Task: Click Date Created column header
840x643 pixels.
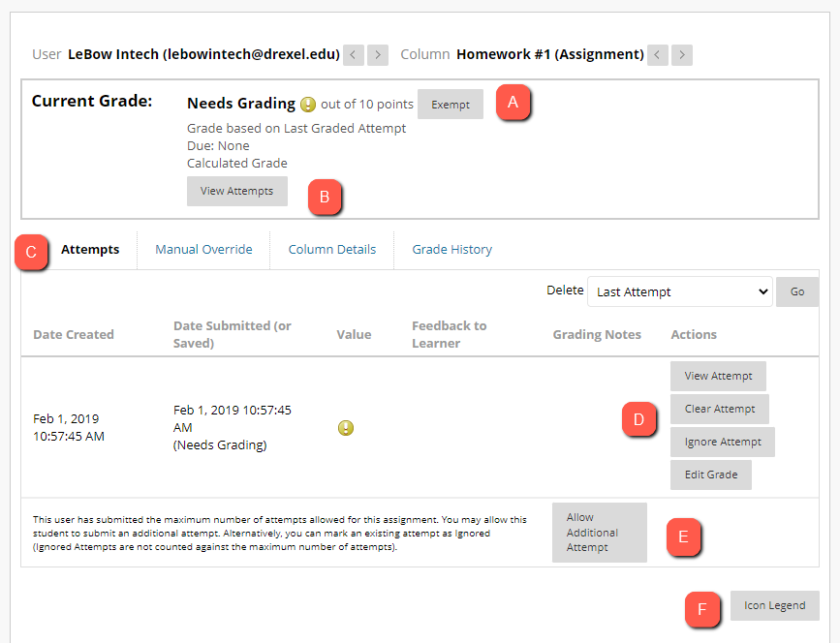Action: [74, 335]
